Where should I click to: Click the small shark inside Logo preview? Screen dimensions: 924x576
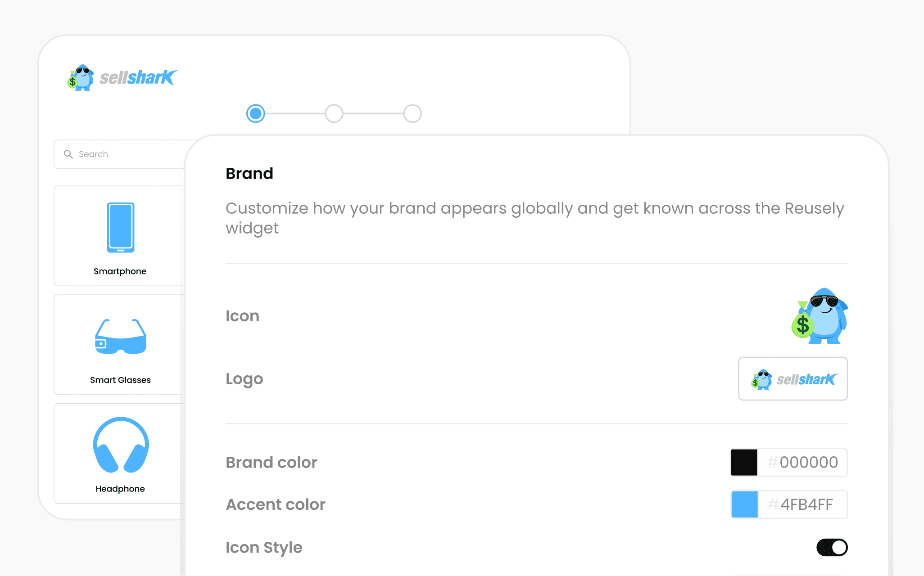click(x=761, y=380)
